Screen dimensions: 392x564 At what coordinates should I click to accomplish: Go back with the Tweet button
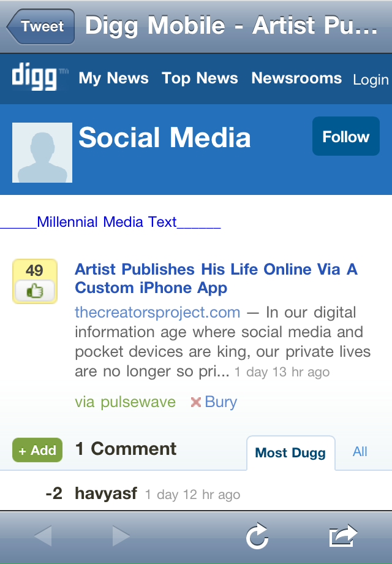coord(40,26)
